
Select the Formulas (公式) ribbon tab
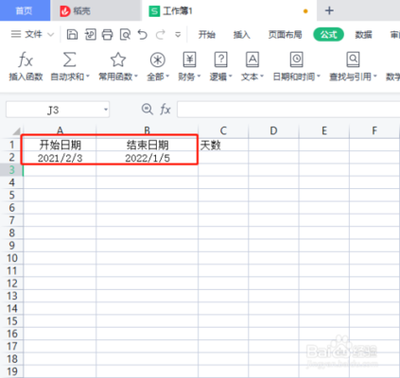coord(329,34)
